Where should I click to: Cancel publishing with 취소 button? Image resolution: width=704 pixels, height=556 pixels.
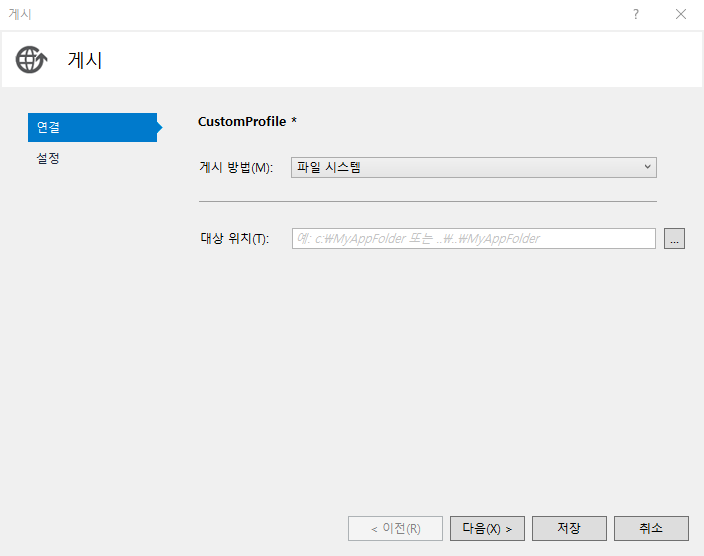[651, 528]
